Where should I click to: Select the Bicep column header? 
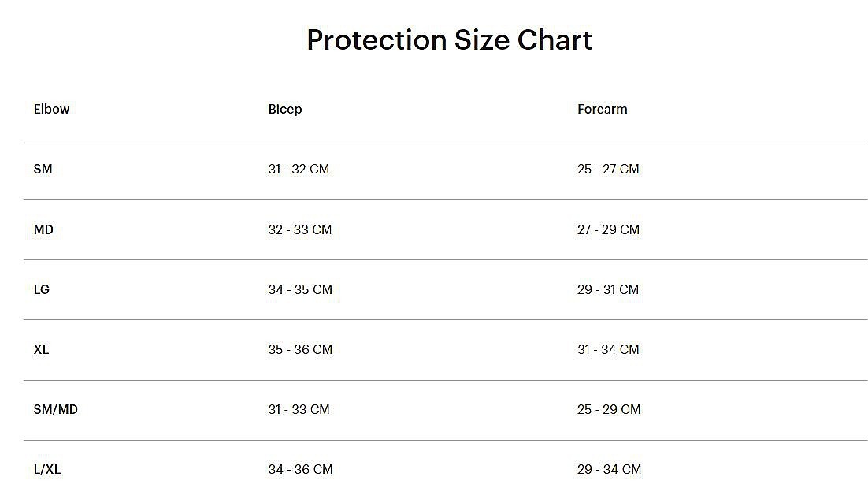pyautogui.click(x=285, y=109)
